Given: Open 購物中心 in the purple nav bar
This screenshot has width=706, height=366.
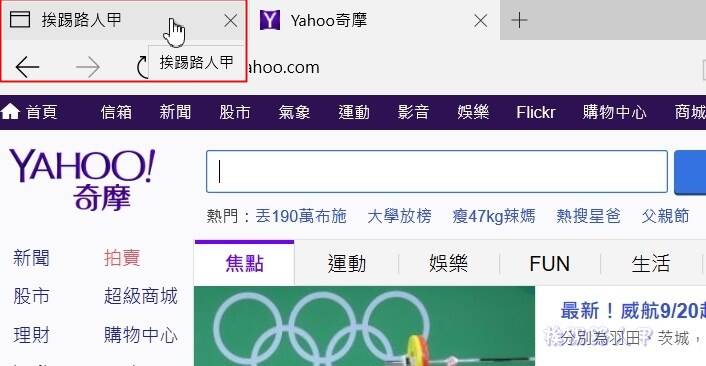Looking at the screenshot, I should pos(615,112).
